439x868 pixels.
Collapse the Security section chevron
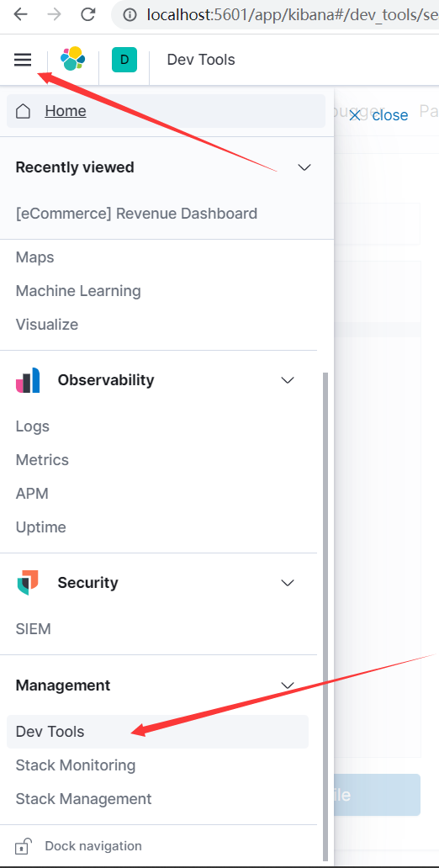coord(288,582)
